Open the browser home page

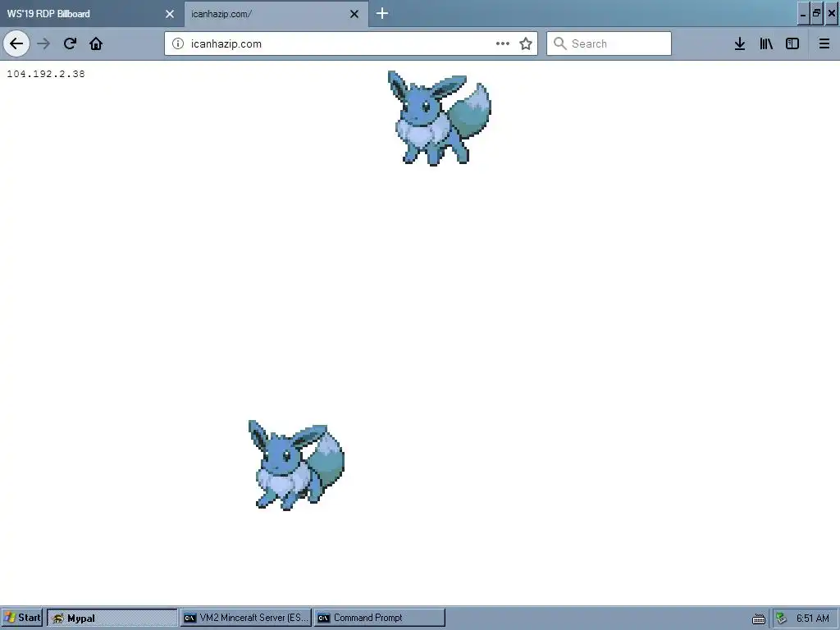(x=96, y=43)
